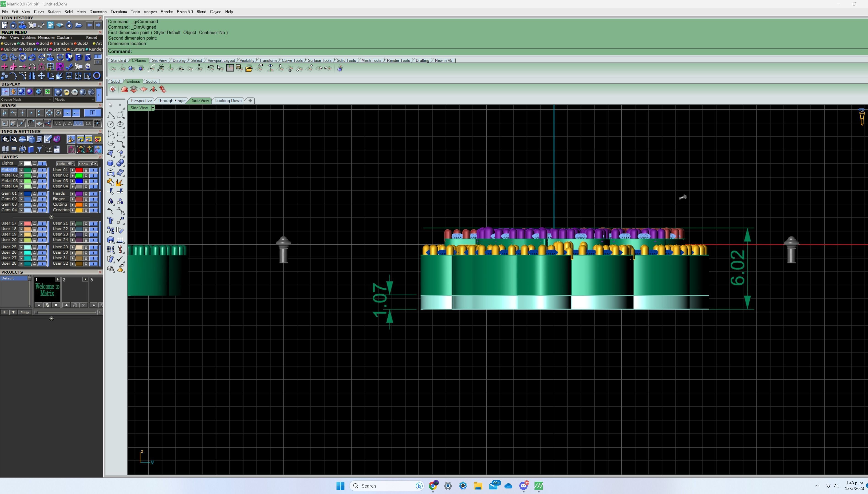Toggle lock on Metal 02 layer
The height and width of the screenshot is (494, 868).
tap(34, 175)
